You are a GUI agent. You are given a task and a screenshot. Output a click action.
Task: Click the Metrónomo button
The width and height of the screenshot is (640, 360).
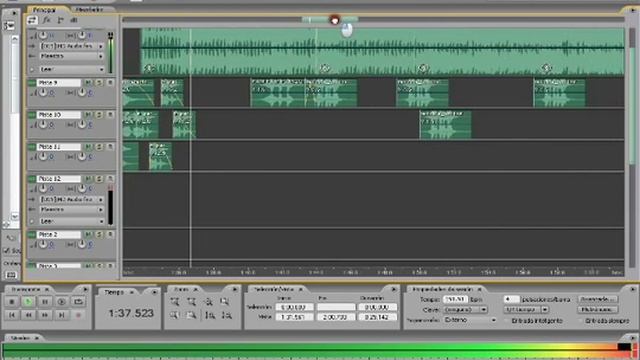click(x=598, y=310)
